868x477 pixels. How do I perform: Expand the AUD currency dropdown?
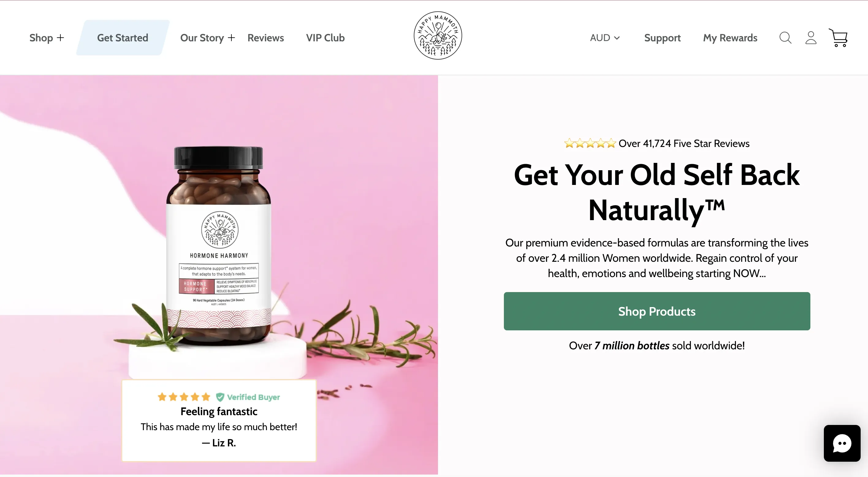coord(605,38)
